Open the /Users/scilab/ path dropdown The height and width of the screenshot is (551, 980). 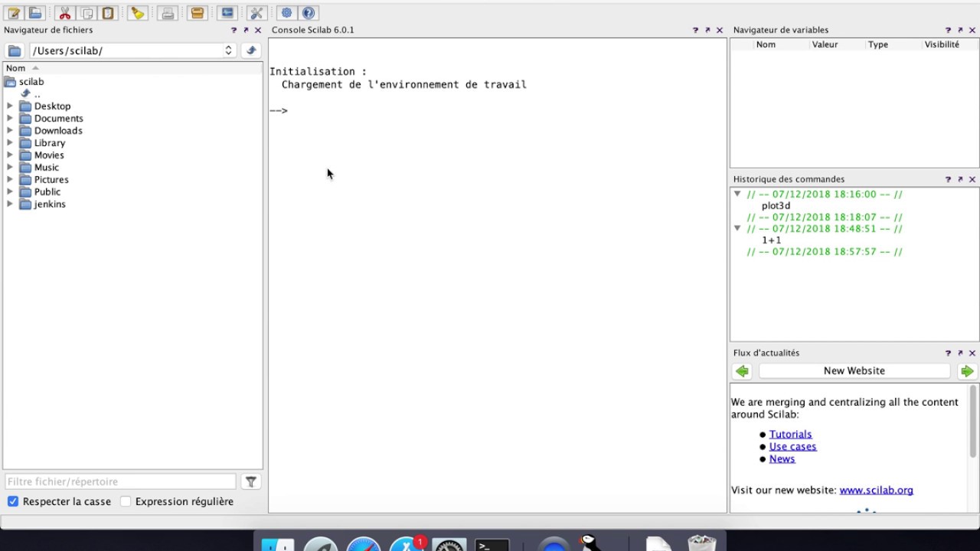click(228, 51)
